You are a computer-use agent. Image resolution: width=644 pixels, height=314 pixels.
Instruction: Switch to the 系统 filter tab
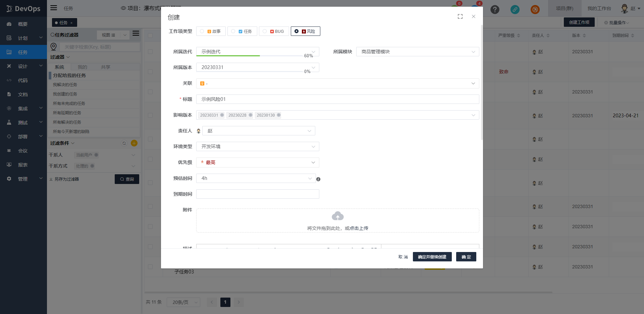59,67
